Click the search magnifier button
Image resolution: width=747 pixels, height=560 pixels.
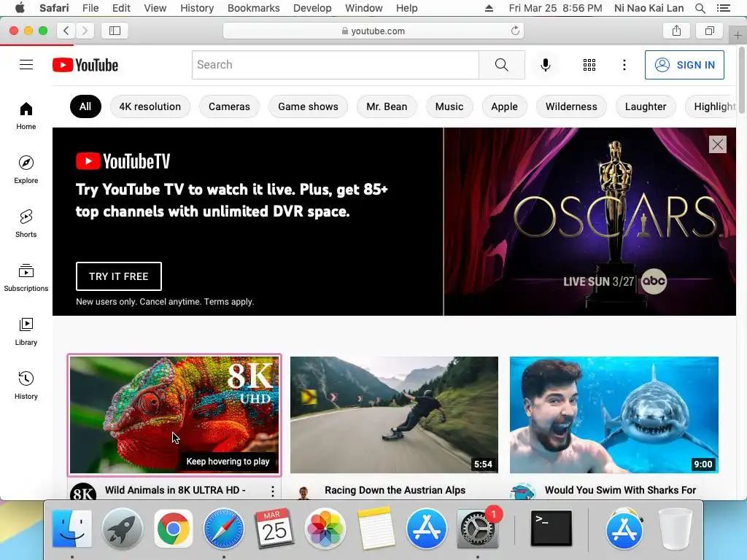coord(502,65)
